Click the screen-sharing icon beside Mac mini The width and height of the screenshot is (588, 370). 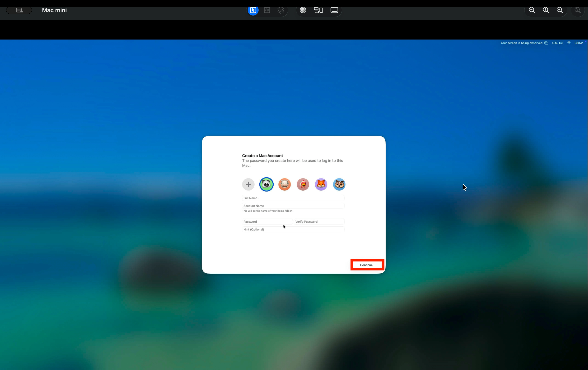point(19,10)
